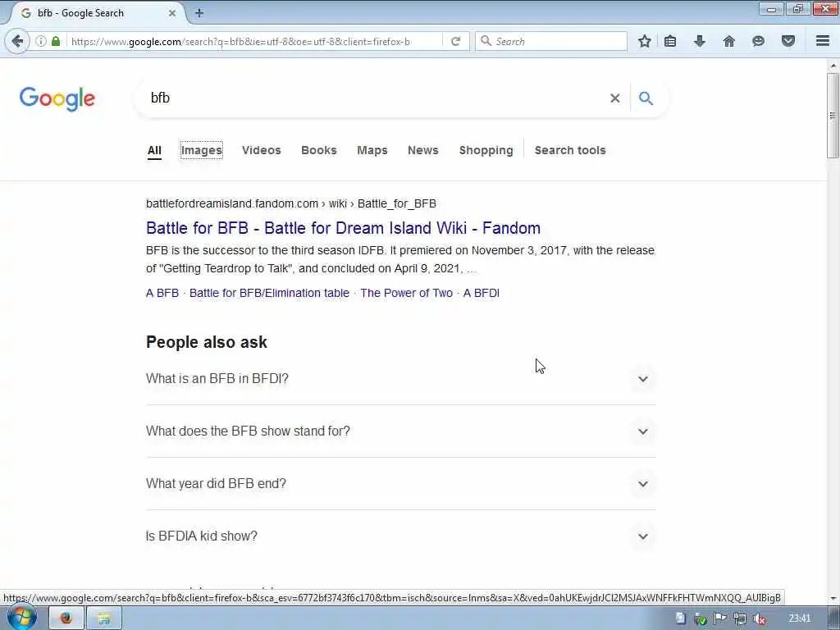The image size is (840, 630).
Task: Open a new tab with plus button
Action: point(199,13)
